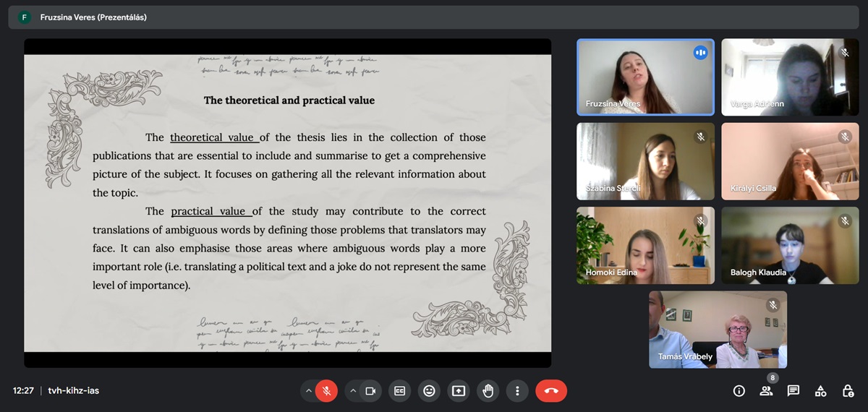
Task: Expand audio settings arrow beside microphone
Action: click(x=309, y=391)
